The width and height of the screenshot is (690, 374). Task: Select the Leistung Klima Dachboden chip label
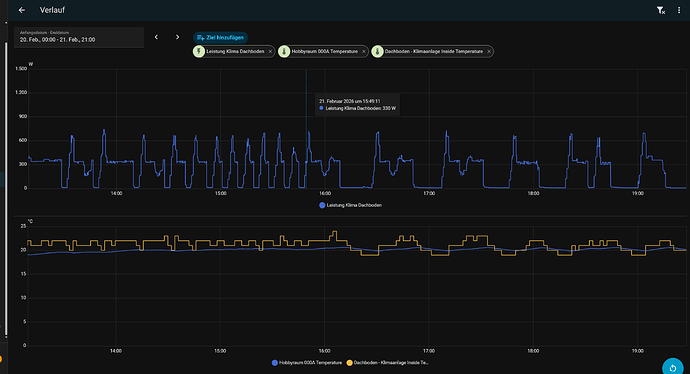click(x=235, y=51)
